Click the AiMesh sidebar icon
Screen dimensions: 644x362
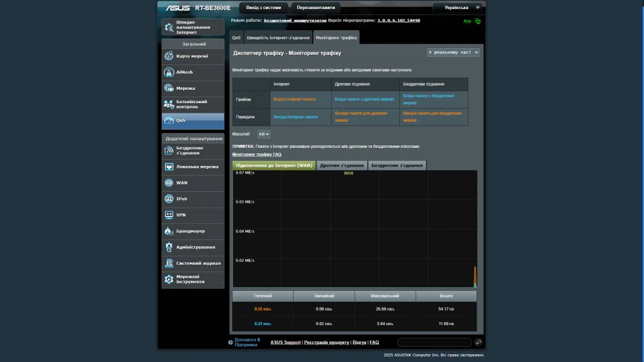click(x=169, y=72)
